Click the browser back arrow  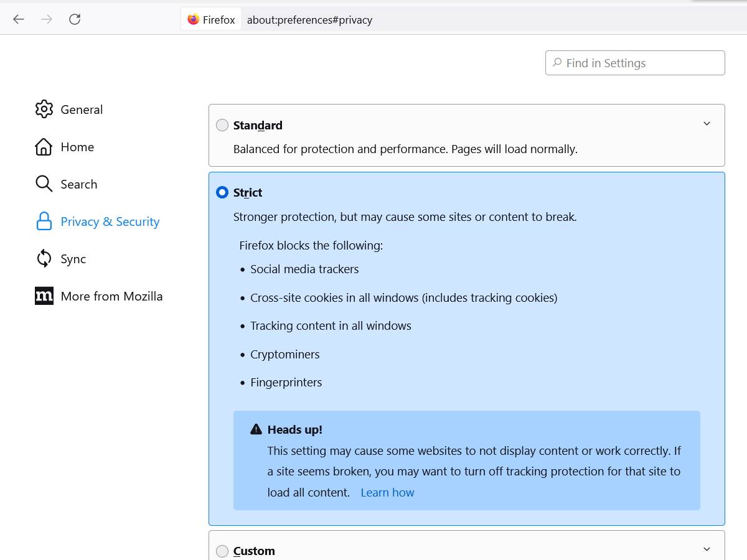[x=19, y=19]
